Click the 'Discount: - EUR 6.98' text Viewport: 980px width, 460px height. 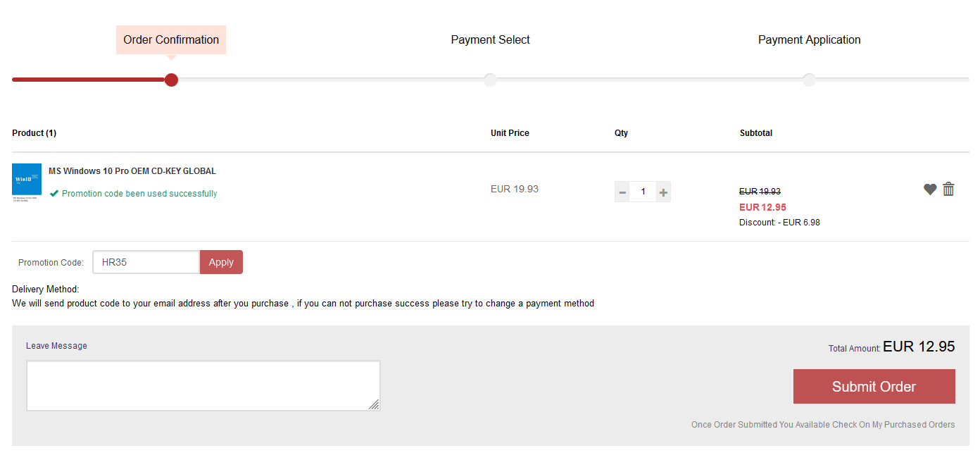779,223
